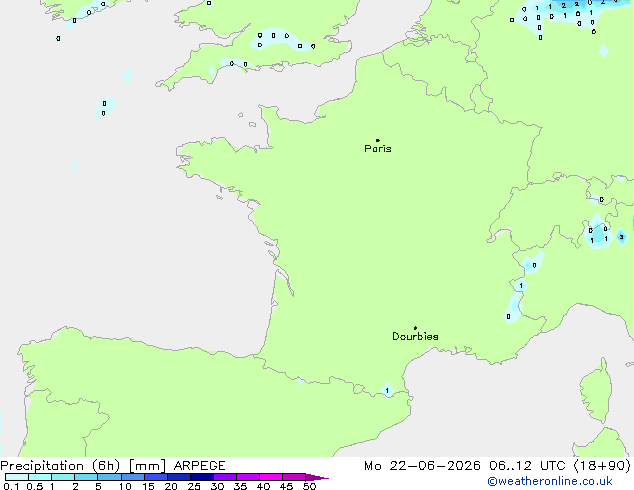This screenshot has height=490, width=634.
Task: Click the 'Precipitation (6h)' title text
Action: (x=60, y=466)
